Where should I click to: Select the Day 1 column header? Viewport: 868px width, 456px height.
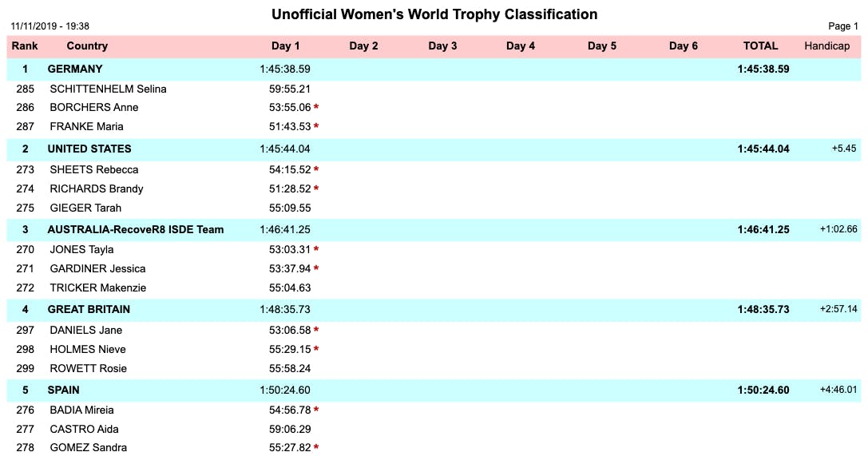click(286, 46)
